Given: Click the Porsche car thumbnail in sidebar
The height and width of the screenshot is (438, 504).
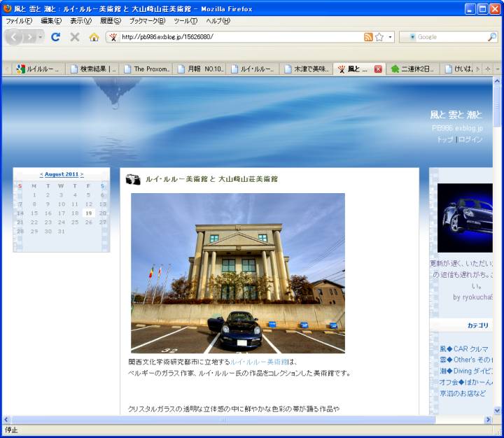Looking at the screenshot, I should pos(465,218).
